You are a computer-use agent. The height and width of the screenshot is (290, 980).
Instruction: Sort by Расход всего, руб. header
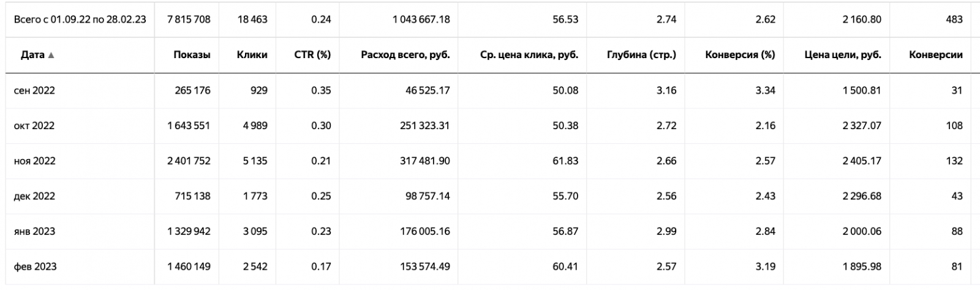coord(405,55)
